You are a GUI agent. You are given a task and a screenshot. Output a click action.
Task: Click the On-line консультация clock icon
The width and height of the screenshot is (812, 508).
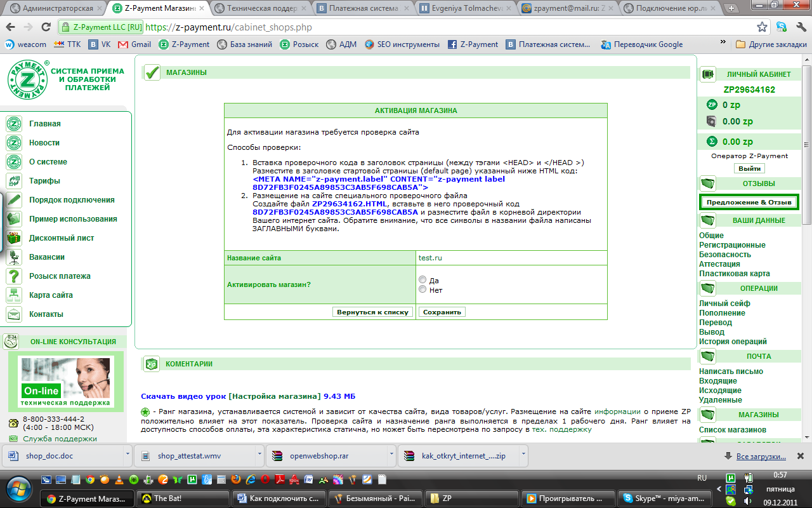[x=11, y=342]
